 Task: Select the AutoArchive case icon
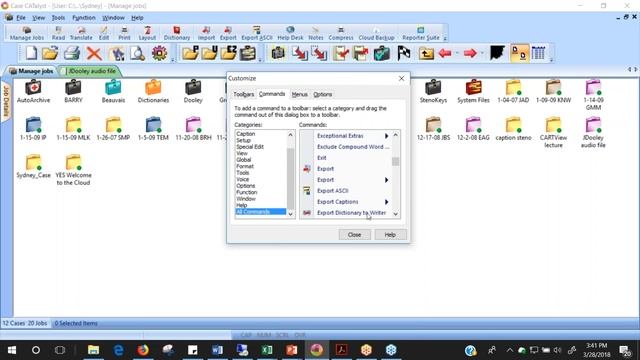click(x=33, y=91)
